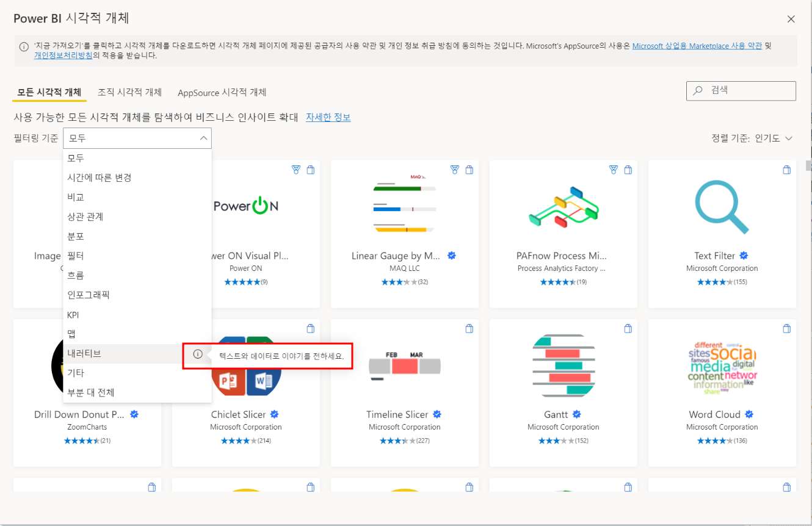Click the certified medal icon on Linear Gauge card
This screenshot has width=812, height=526.
[x=455, y=170]
